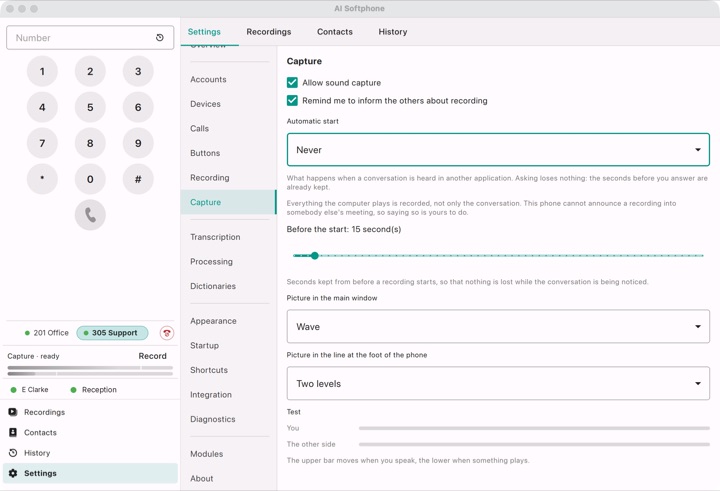Select the 305 Support account
The width and height of the screenshot is (720, 491).
click(112, 333)
